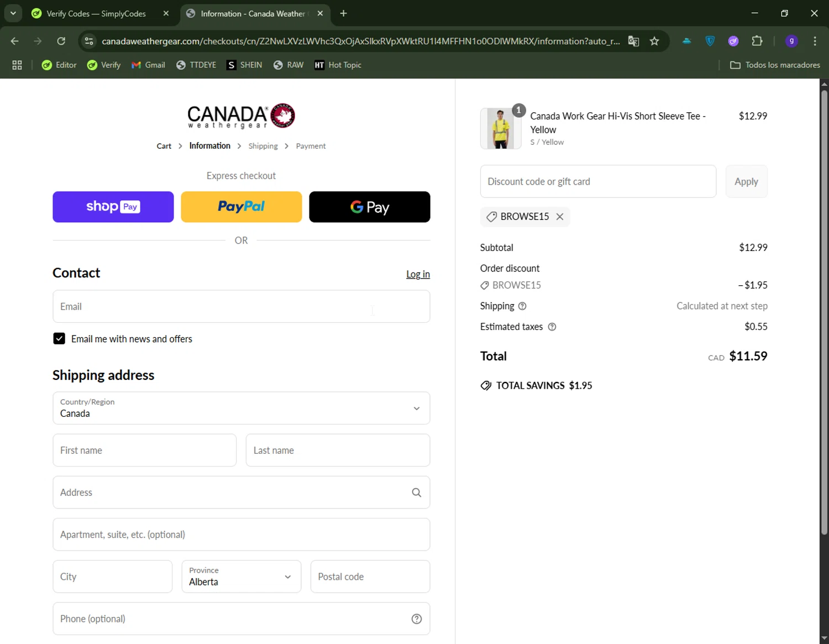The width and height of the screenshot is (829, 644).
Task: Open site information icon in address bar
Action: [x=89, y=41]
